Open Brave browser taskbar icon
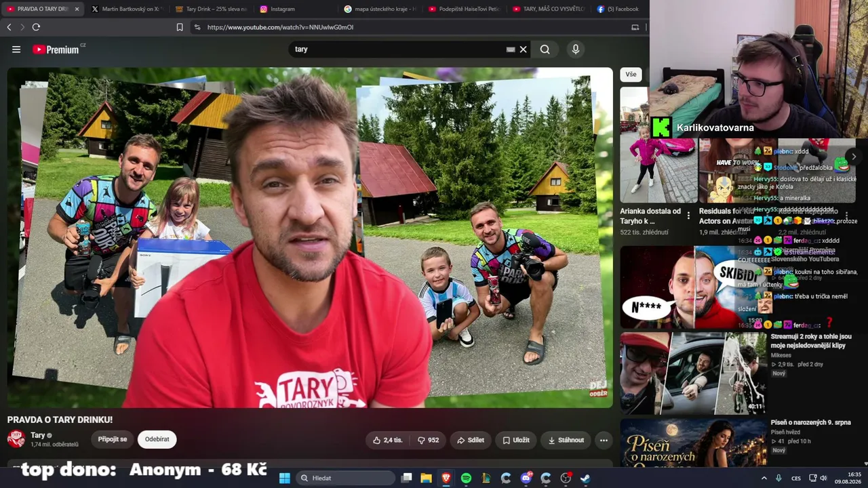The width and height of the screenshot is (868, 488). click(446, 478)
